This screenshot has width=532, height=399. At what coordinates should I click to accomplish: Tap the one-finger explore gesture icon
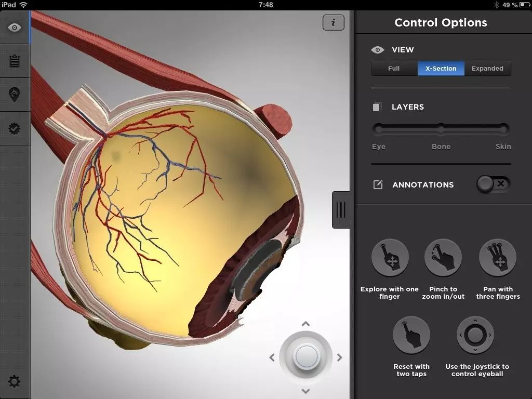pos(390,258)
